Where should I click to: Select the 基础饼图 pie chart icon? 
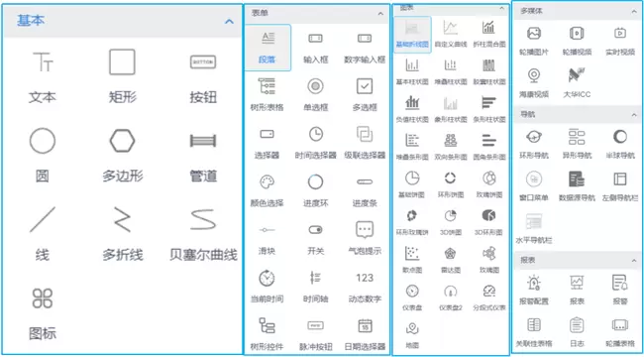(412, 178)
